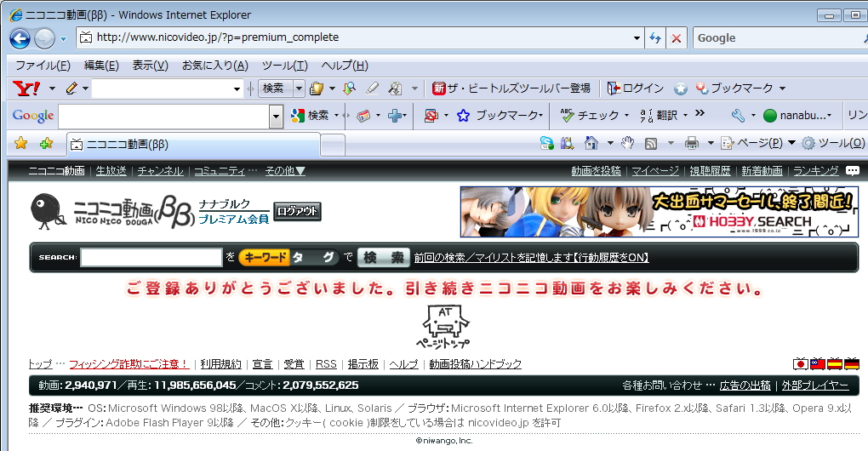868x451 pixels.
Task: Expand the Yahoo toolbar search field dropdown
Action: click(x=237, y=88)
